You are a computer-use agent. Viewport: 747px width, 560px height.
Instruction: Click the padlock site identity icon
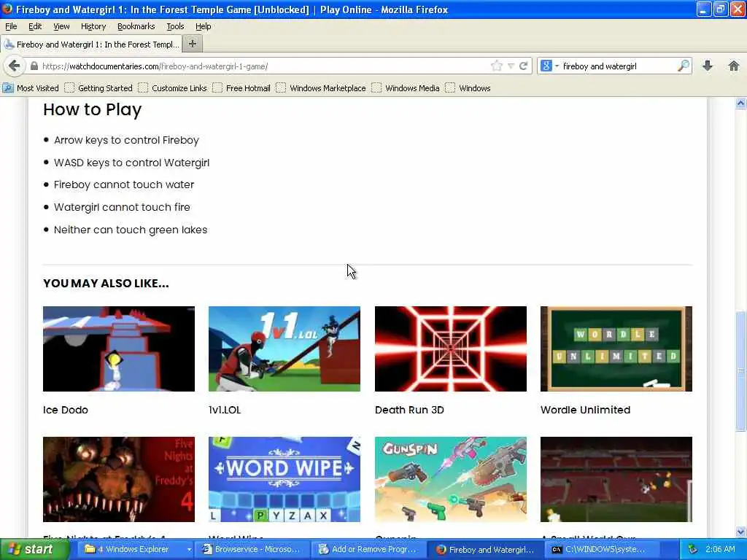point(34,66)
